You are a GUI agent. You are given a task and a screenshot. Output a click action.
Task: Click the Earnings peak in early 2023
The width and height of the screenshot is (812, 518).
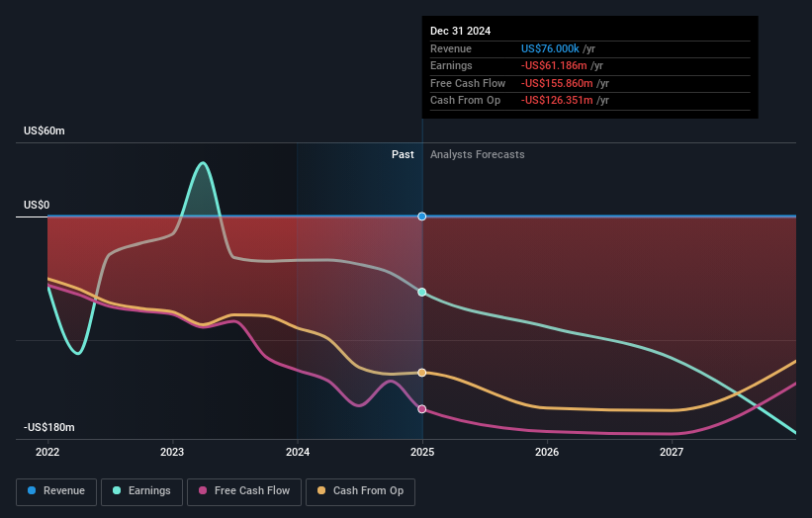(203, 163)
